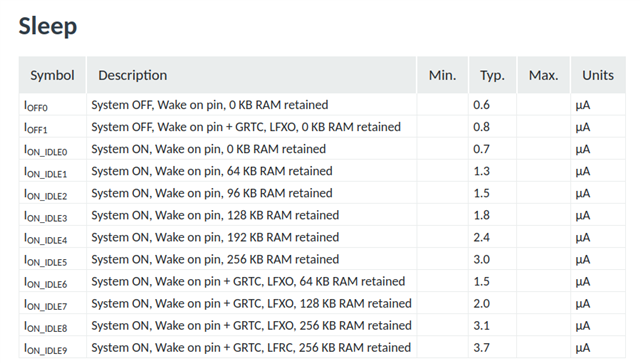Click 'System ON, Wake on pin, 192 KB RAM retained'
Viewport: 640px width, 363px height.
click(215, 237)
